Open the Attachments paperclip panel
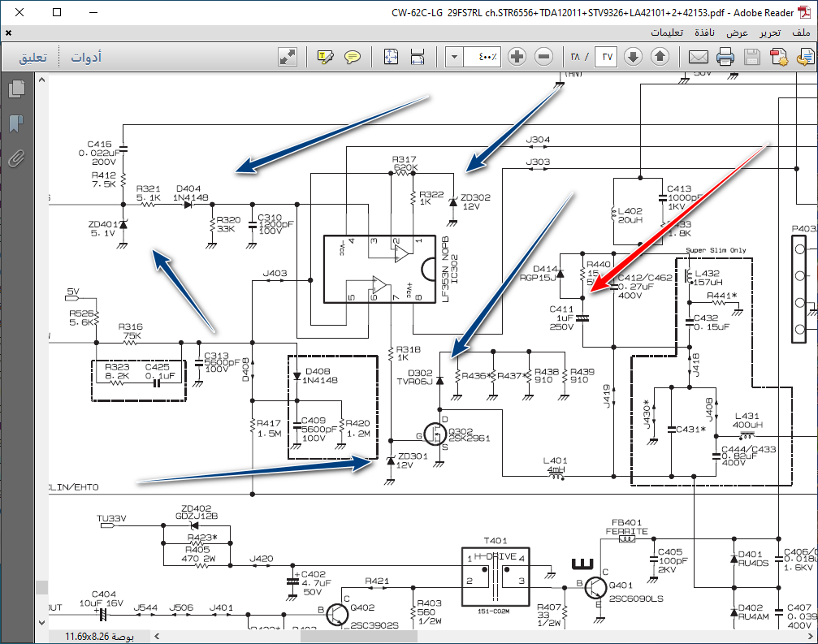The image size is (818, 644). (17, 158)
